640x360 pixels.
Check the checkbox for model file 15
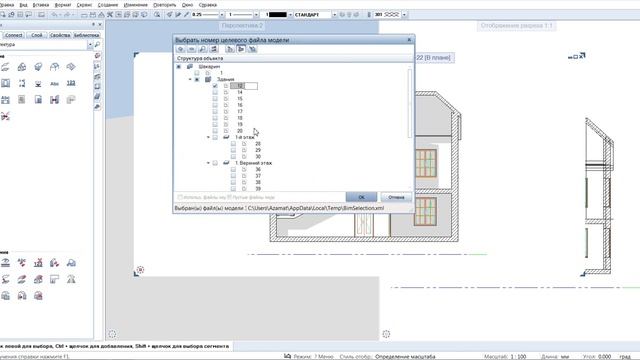pyautogui.click(x=215, y=99)
